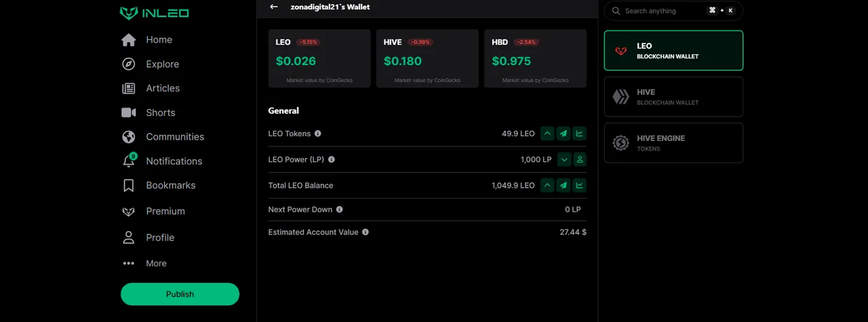Focus the Search anything field
This screenshot has height=322, width=868.
[673, 11]
